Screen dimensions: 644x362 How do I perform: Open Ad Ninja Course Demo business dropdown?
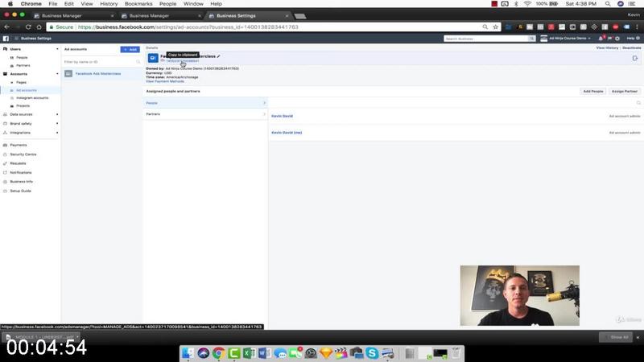[x=567, y=38]
